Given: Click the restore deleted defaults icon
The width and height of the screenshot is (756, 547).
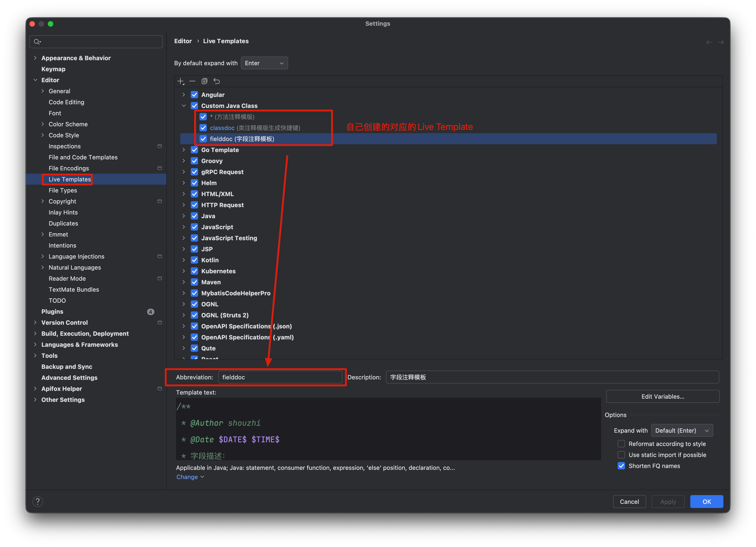Looking at the screenshot, I should pos(217,81).
